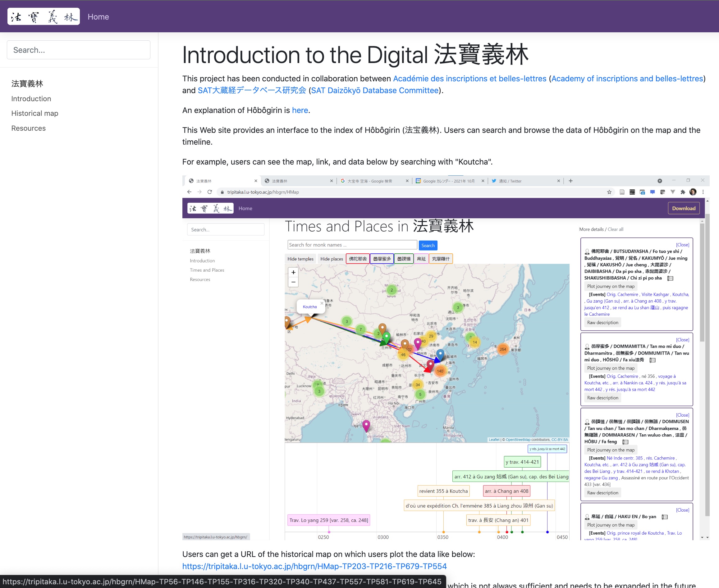This screenshot has width=719, height=588.
Task: Open Introduction in the sidebar
Action: (x=31, y=98)
